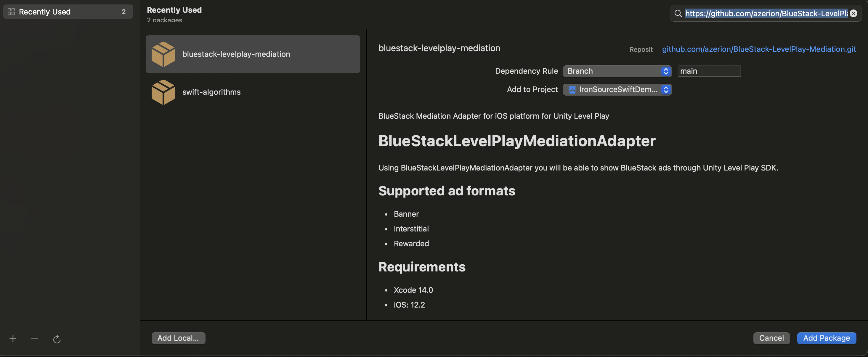Click the Add Package button
Image resolution: width=868 pixels, height=357 pixels.
click(x=826, y=338)
